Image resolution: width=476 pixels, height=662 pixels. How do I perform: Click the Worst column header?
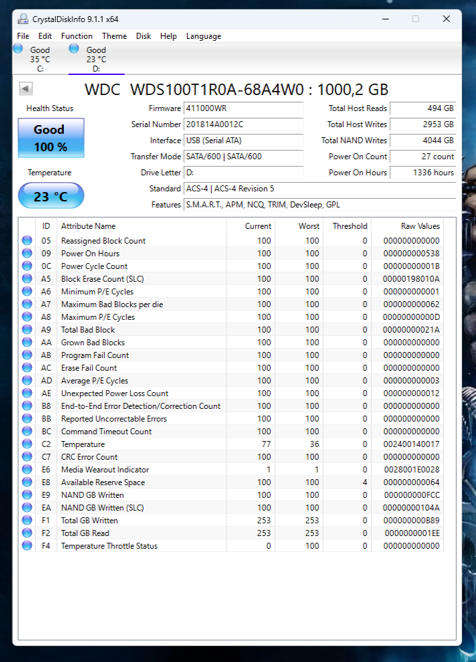[x=309, y=226]
